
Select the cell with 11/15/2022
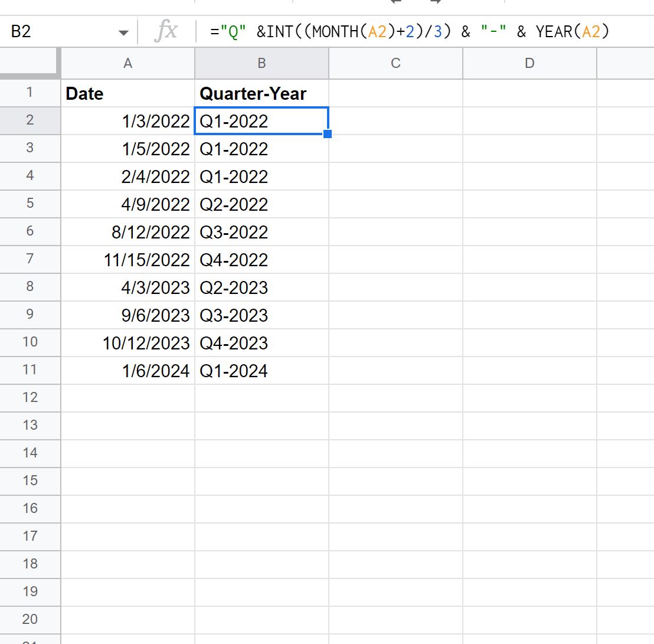(127, 260)
